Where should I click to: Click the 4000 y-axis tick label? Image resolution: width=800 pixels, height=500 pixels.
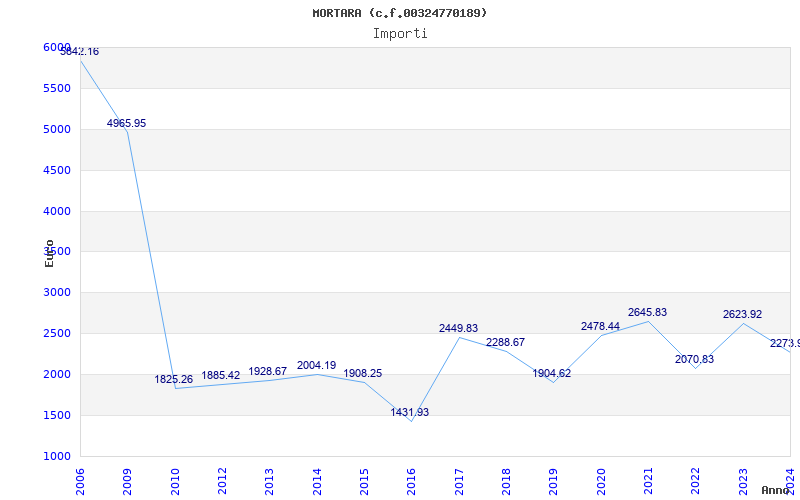coord(57,211)
